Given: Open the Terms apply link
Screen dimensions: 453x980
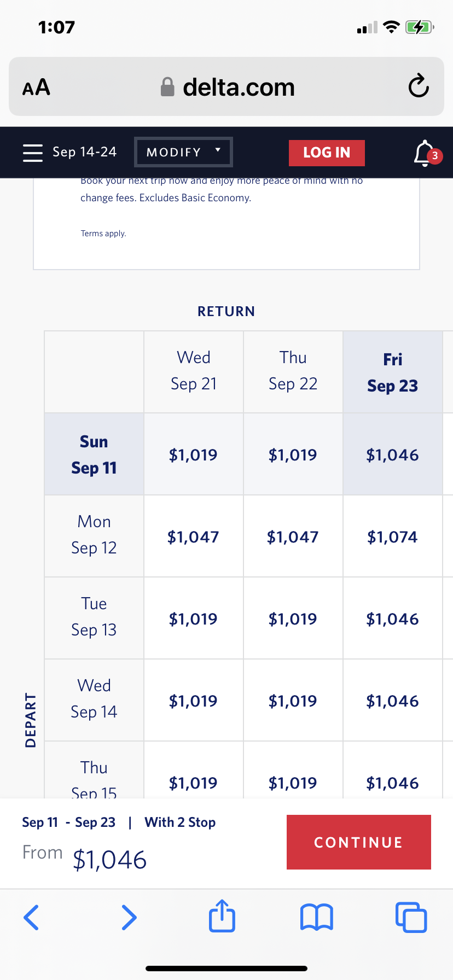Looking at the screenshot, I should tap(103, 234).
